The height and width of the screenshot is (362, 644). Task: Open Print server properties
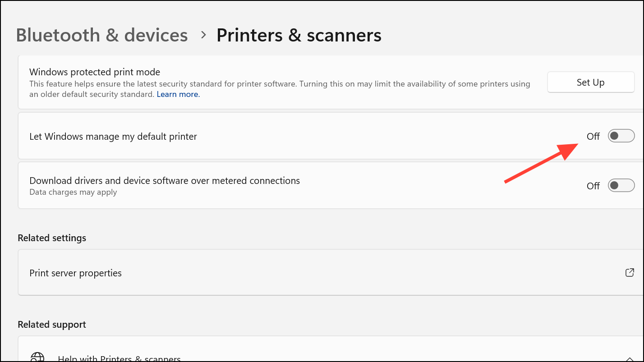(76, 273)
